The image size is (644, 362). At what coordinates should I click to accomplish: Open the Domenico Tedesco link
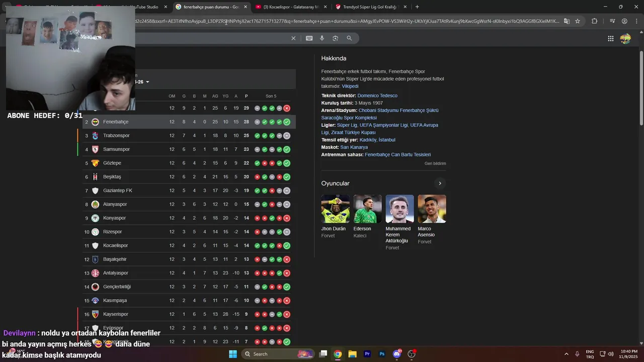pos(377,96)
